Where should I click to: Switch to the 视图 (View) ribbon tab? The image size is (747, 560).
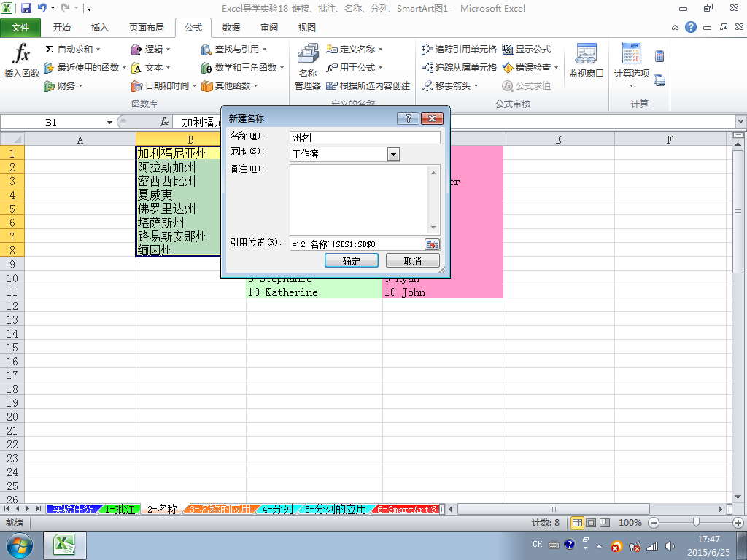[x=307, y=28]
